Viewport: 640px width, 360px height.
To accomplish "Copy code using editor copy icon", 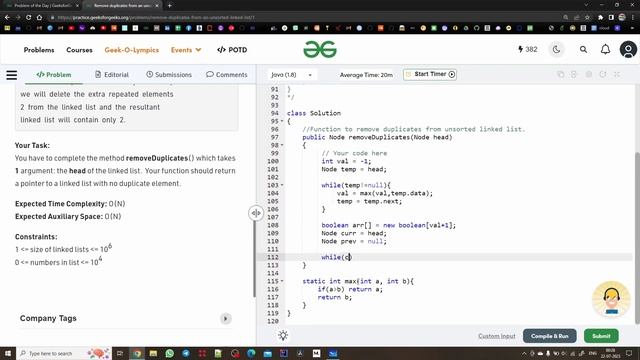I will click(561, 74).
